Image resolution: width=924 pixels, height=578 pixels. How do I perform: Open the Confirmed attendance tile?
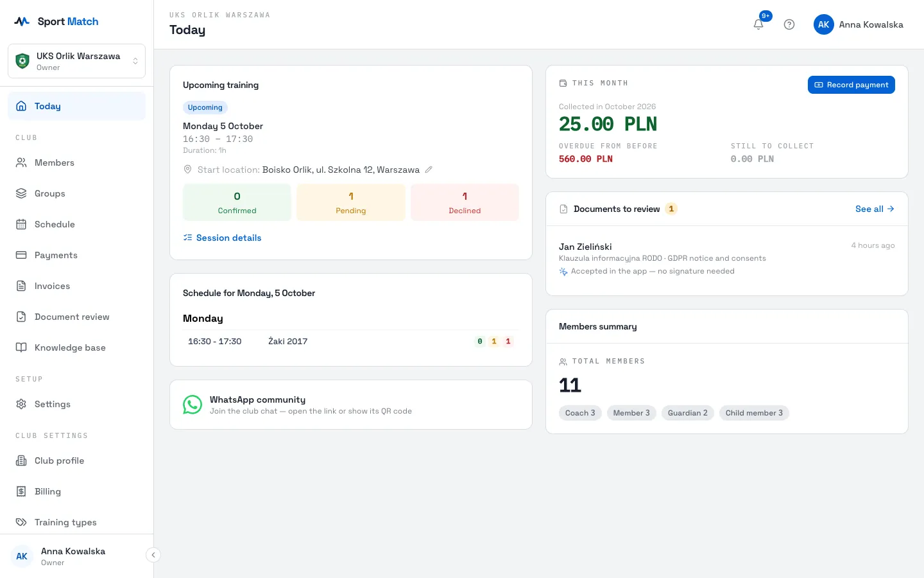[x=237, y=202]
